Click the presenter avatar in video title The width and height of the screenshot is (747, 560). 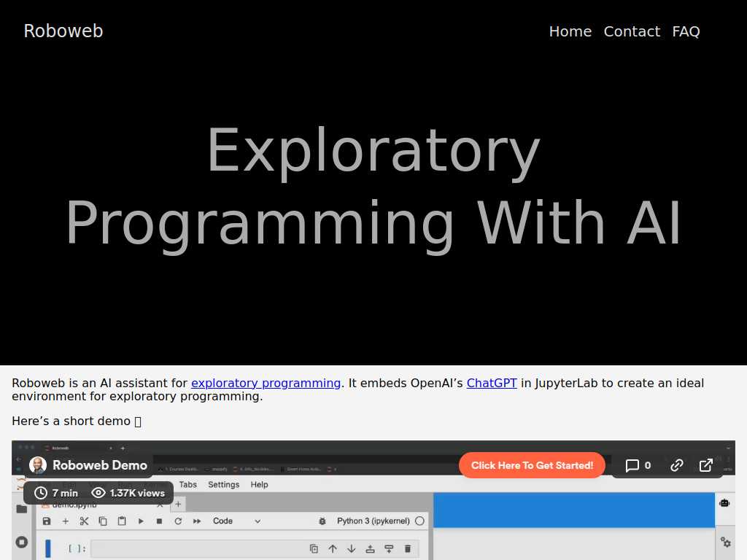point(38,465)
